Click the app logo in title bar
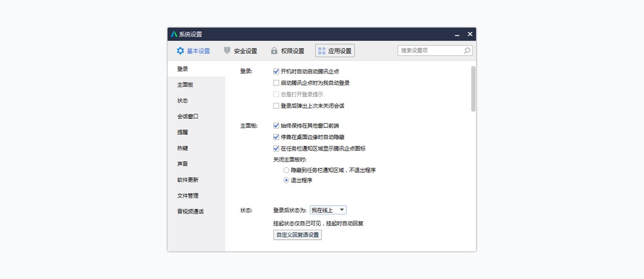Viewport: 644px width, 279px height. pos(174,34)
